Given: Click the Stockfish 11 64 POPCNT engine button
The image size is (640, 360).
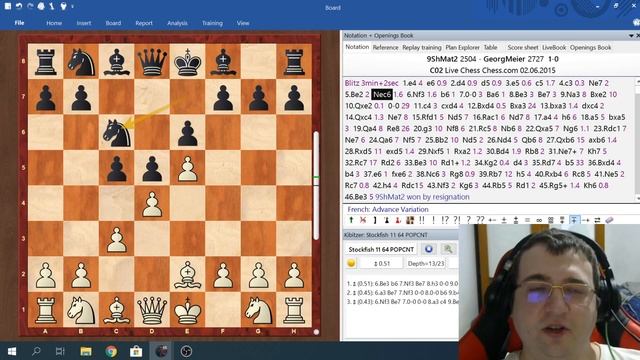Looking at the screenshot, I should [381, 249].
